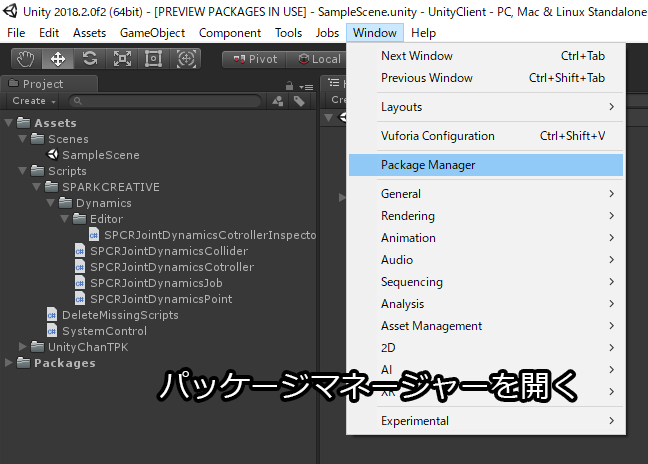Select the Rotate tool

[90, 59]
